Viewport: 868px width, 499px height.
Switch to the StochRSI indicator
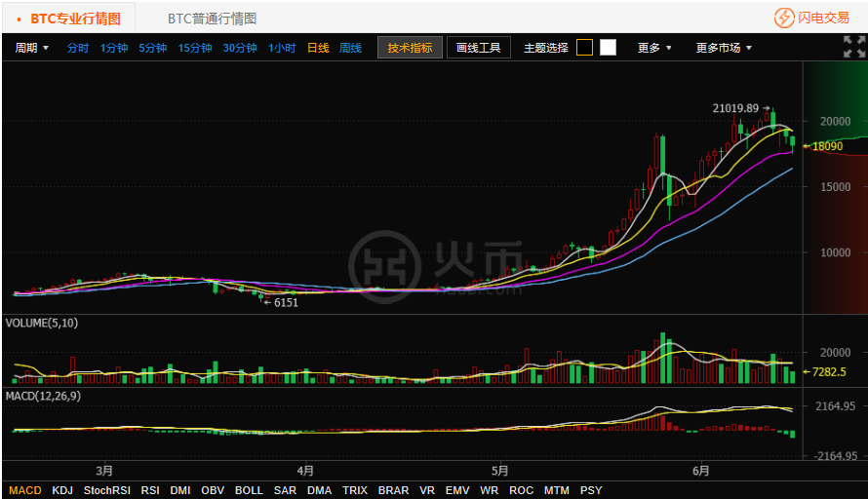107,490
